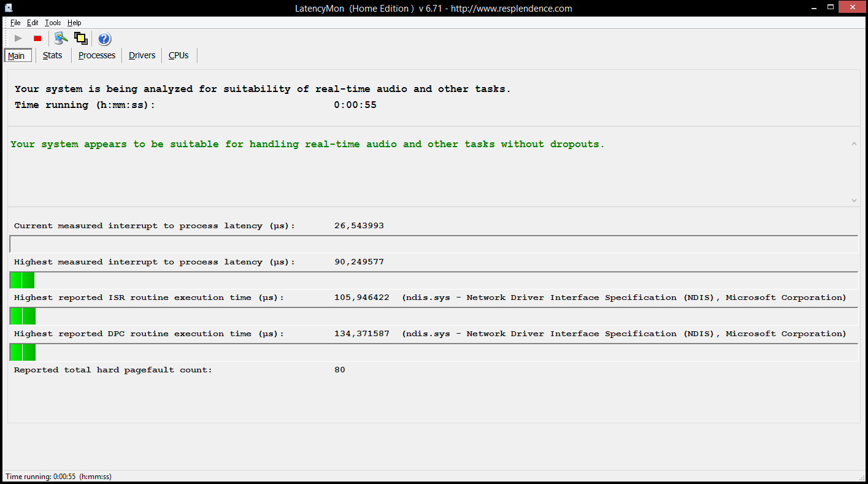Image resolution: width=868 pixels, height=484 pixels.
Task: Click the up arrow of the message scrollbar
Action: coord(854,144)
